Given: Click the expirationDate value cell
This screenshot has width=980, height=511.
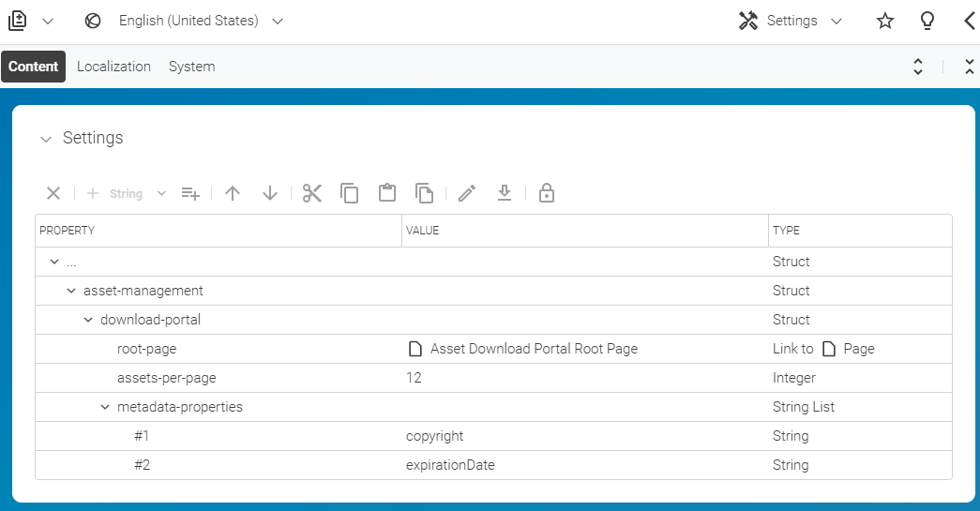Looking at the screenshot, I should [x=585, y=465].
